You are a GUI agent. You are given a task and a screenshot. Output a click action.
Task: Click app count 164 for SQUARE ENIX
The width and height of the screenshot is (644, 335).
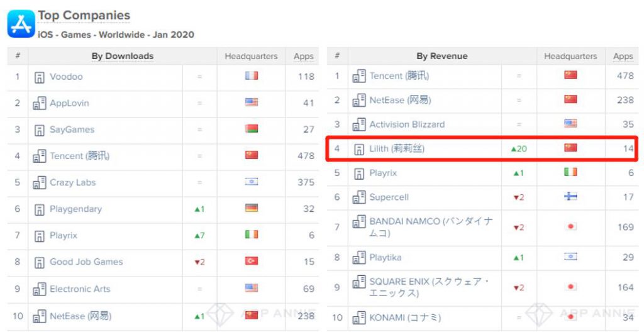click(x=626, y=287)
